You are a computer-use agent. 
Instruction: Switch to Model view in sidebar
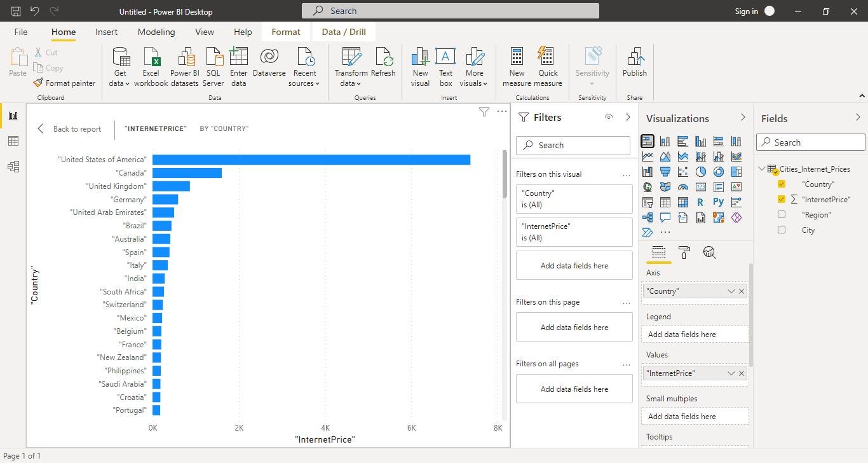[x=13, y=167]
